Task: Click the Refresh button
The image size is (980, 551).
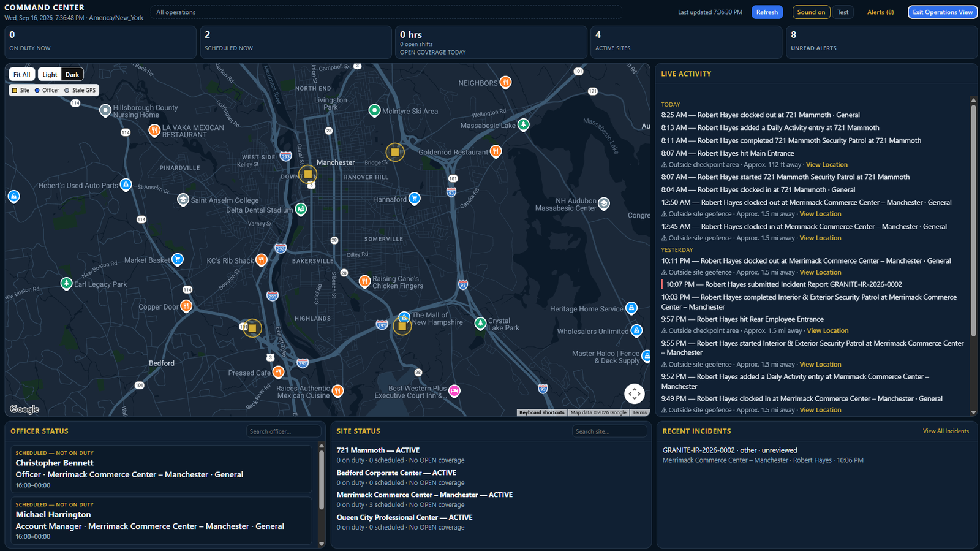Action: pyautogui.click(x=767, y=12)
